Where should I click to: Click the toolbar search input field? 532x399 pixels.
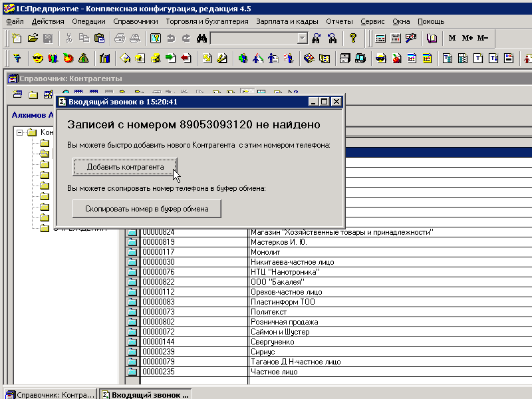pyautogui.click(x=254, y=39)
